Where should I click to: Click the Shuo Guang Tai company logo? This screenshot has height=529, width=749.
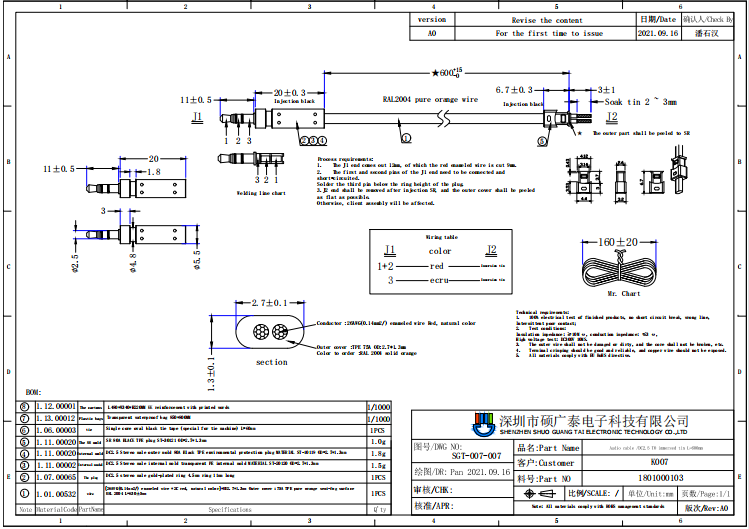coord(482,424)
